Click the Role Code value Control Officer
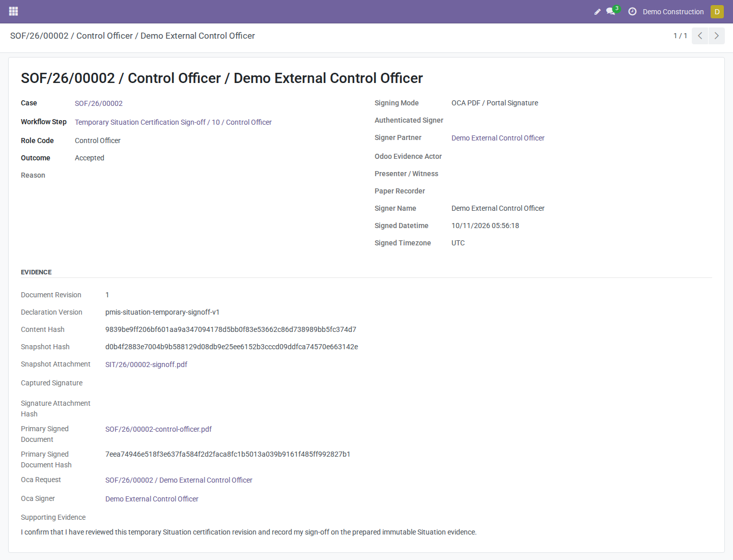This screenshot has width=733, height=560. point(98,141)
